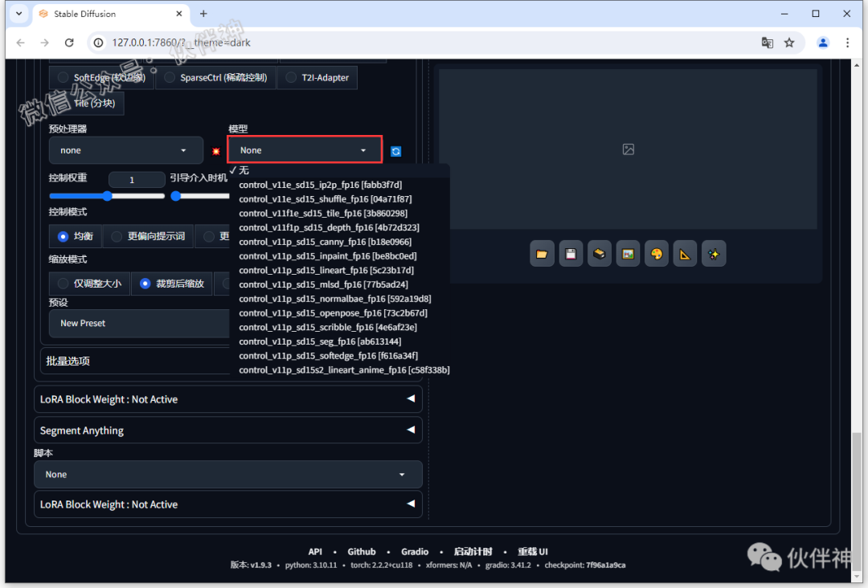This screenshot has height=588, width=868.
Task: Click the sparkles icon at the row's end
Action: 714,253
